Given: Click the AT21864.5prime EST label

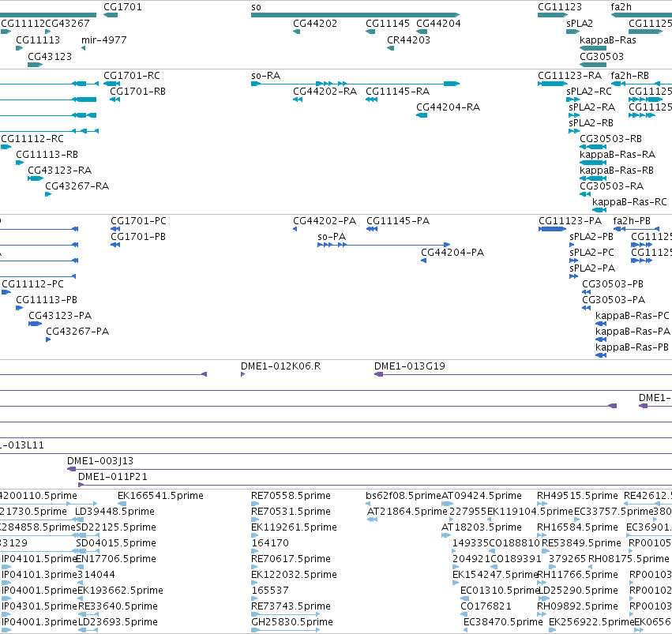Looking at the screenshot, I should tap(407, 512).
